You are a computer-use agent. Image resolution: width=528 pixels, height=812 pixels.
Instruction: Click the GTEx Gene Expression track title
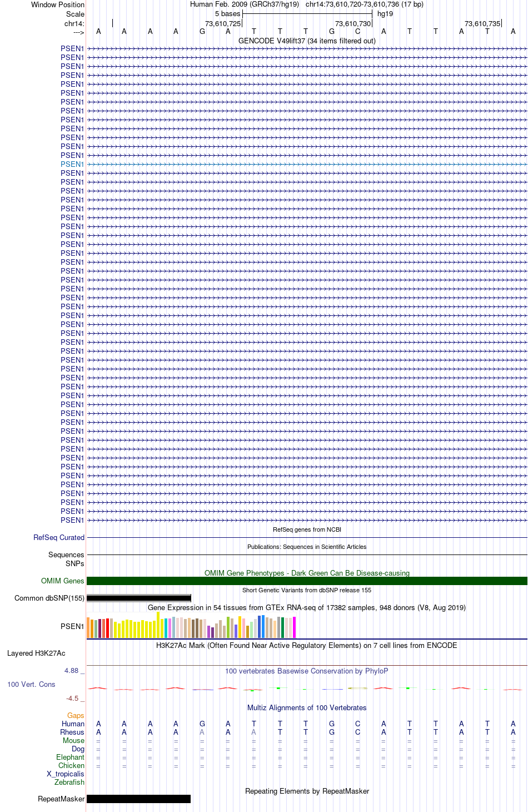[307, 607]
